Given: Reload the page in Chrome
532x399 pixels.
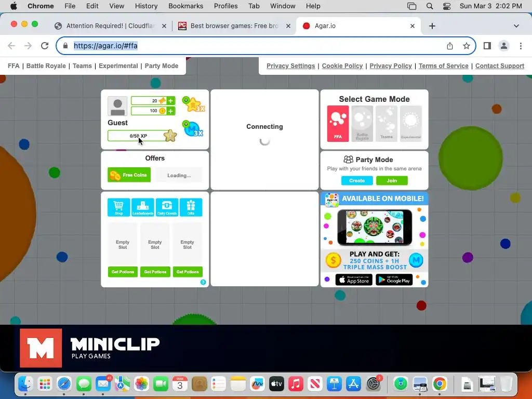Looking at the screenshot, I should coord(45,46).
